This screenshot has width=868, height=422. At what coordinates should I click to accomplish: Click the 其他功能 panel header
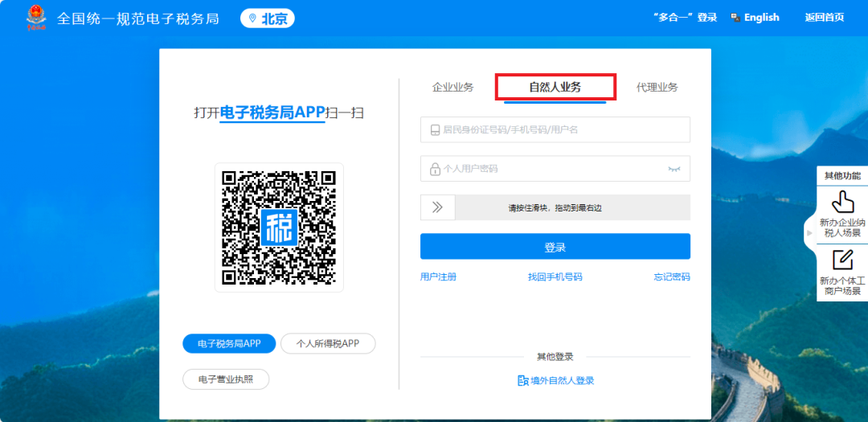(x=842, y=176)
